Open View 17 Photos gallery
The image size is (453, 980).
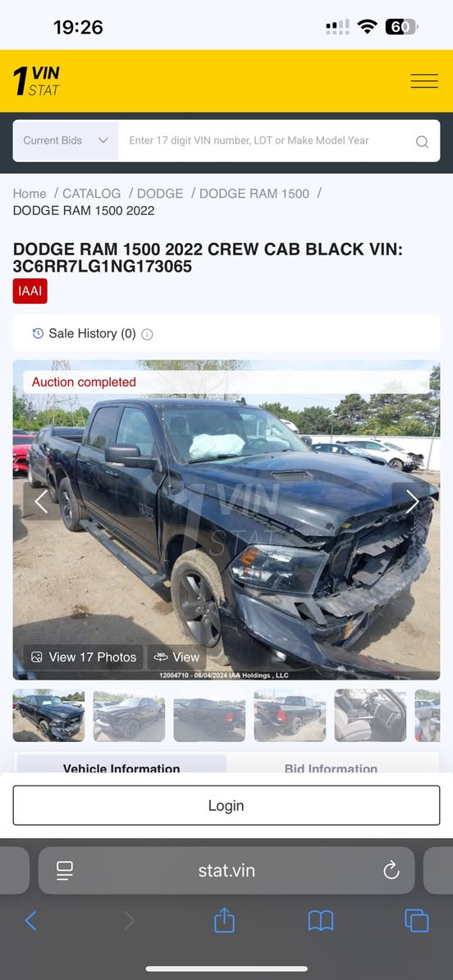pyautogui.click(x=83, y=657)
